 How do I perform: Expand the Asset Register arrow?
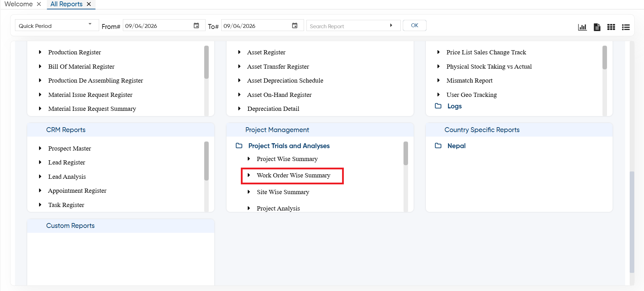tap(239, 52)
